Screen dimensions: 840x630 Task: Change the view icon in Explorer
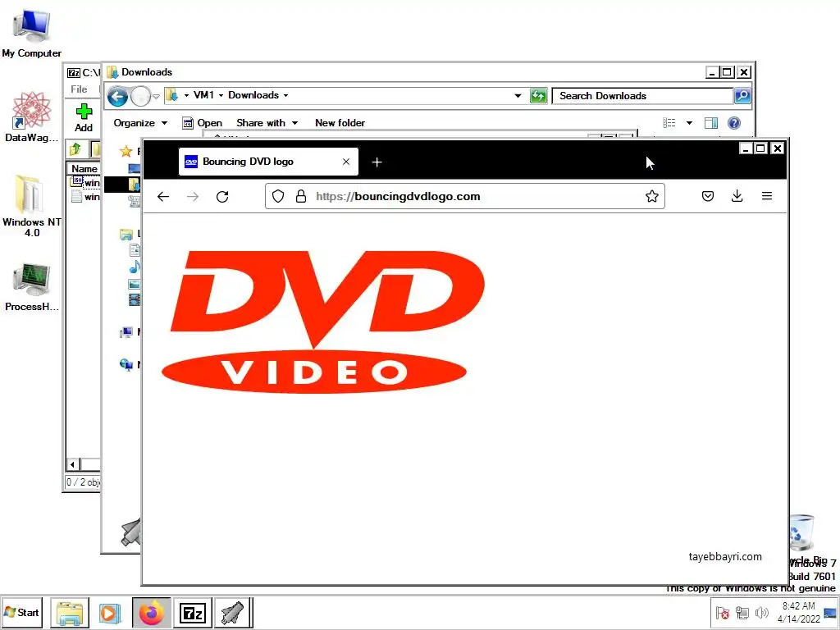click(669, 123)
